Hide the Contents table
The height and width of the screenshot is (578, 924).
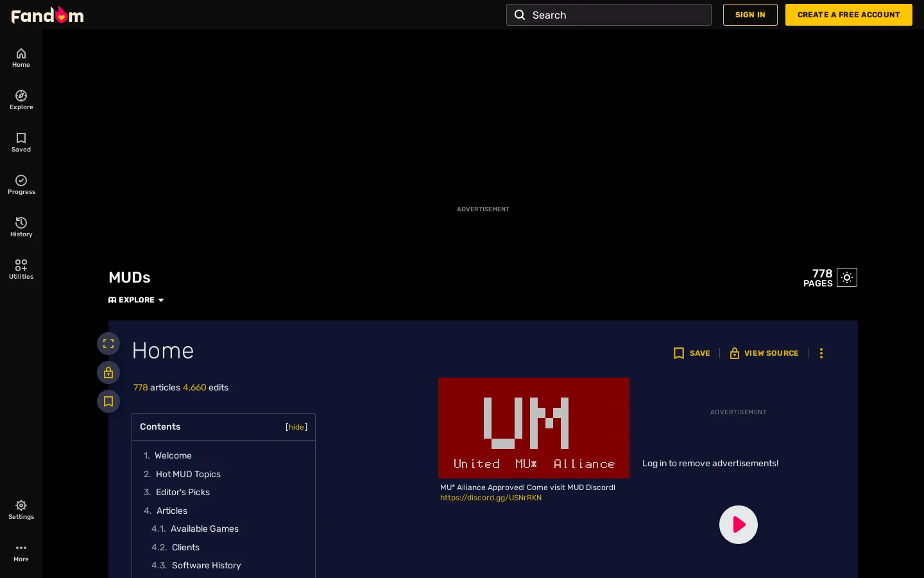click(296, 427)
